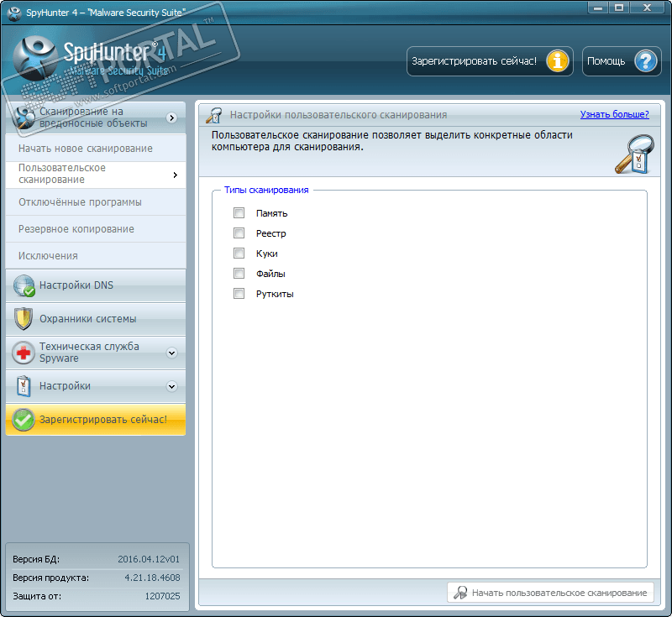Click the magnifier icon on start custom scan button

coord(460,593)
